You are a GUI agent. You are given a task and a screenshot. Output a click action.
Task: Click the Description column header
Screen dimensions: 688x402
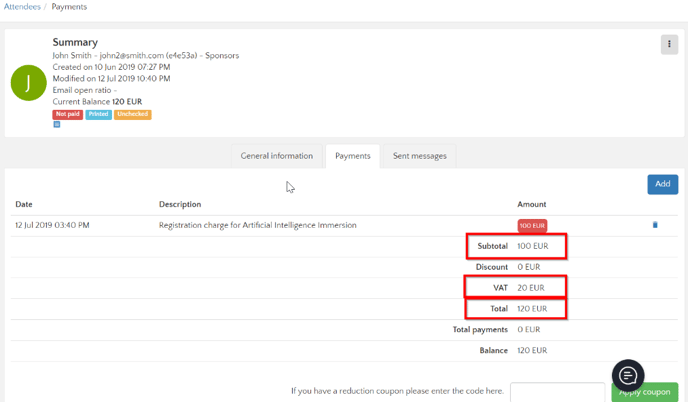(x=180, y=204)
